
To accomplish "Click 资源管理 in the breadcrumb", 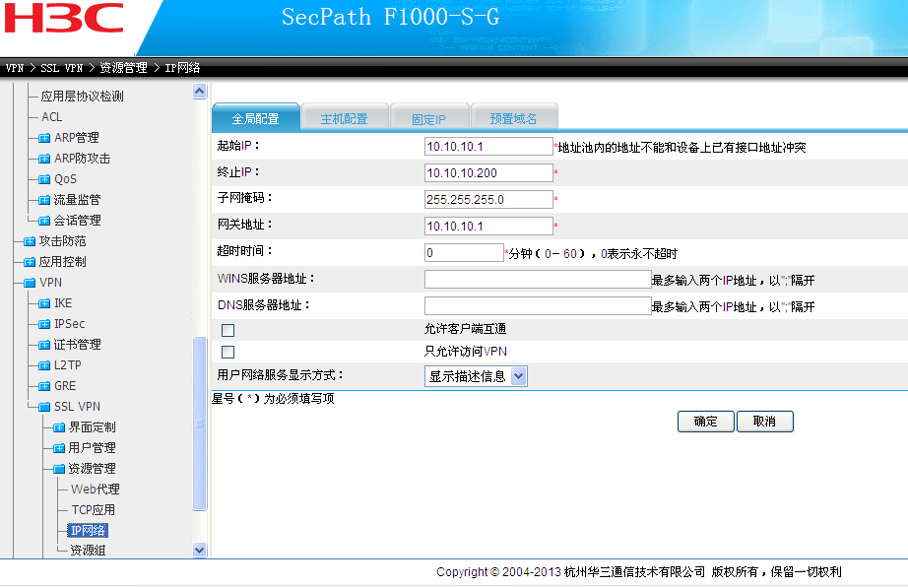I will [123, 68].
